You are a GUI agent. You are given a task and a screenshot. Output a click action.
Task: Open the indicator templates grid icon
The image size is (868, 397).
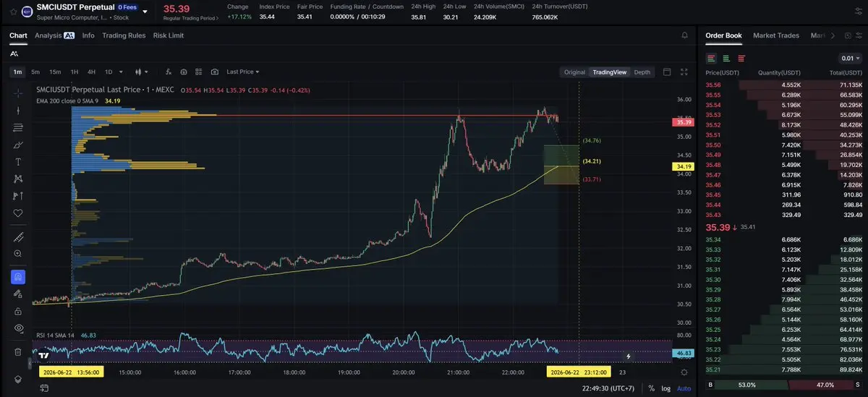(199, 72)
